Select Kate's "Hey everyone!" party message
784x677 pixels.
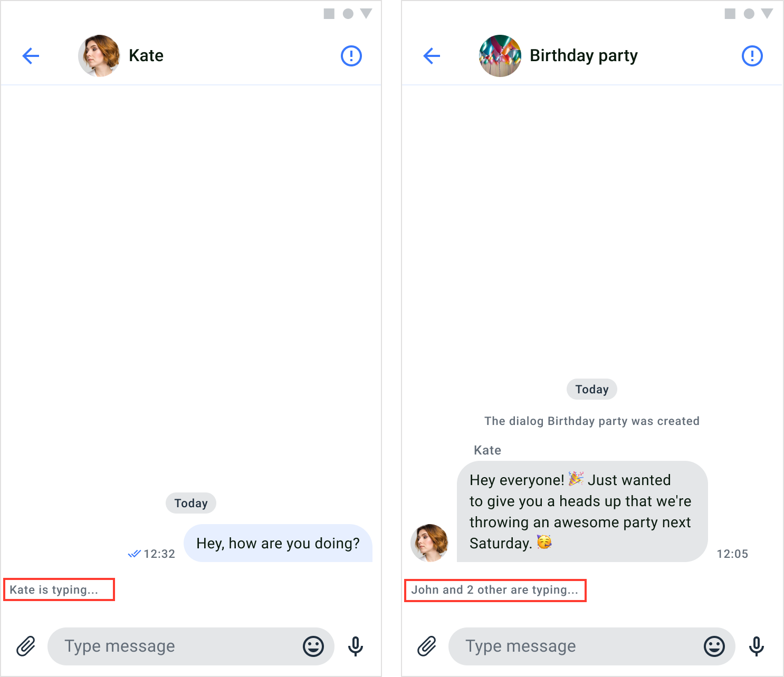[x=582, y=511]
